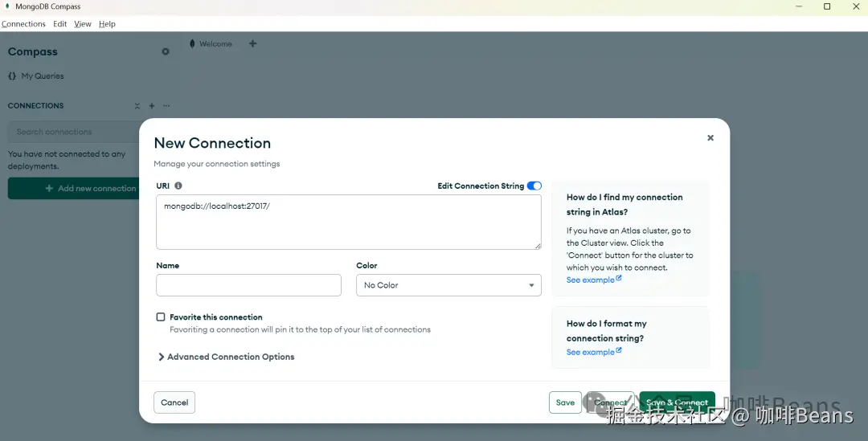Click the MongoDB Compass title bar logo

(x=7, y=6)
